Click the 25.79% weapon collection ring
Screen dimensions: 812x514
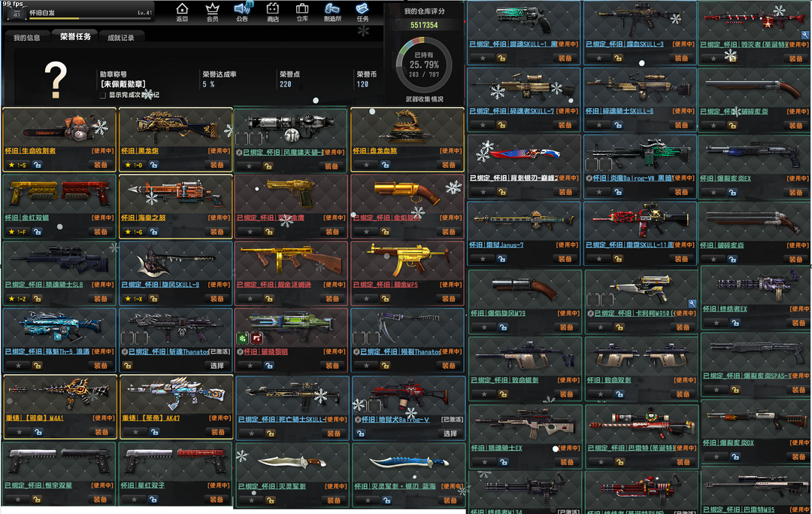(424, 65)
